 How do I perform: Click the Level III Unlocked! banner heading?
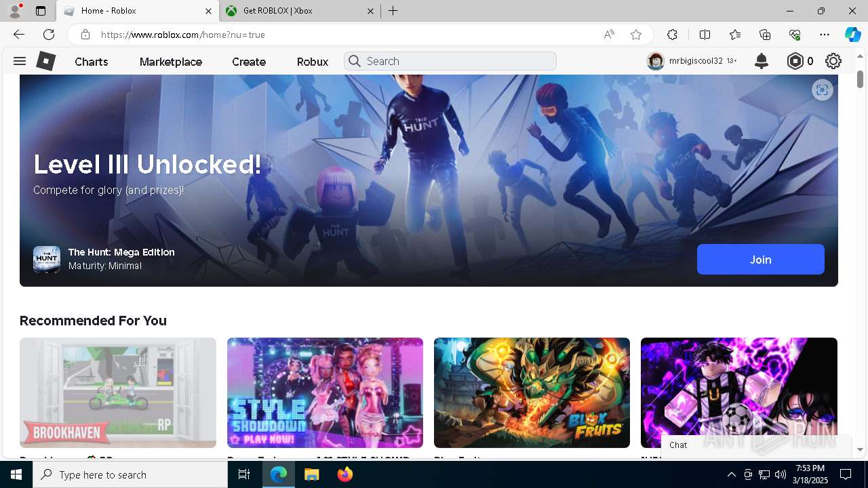pos(147,165)
